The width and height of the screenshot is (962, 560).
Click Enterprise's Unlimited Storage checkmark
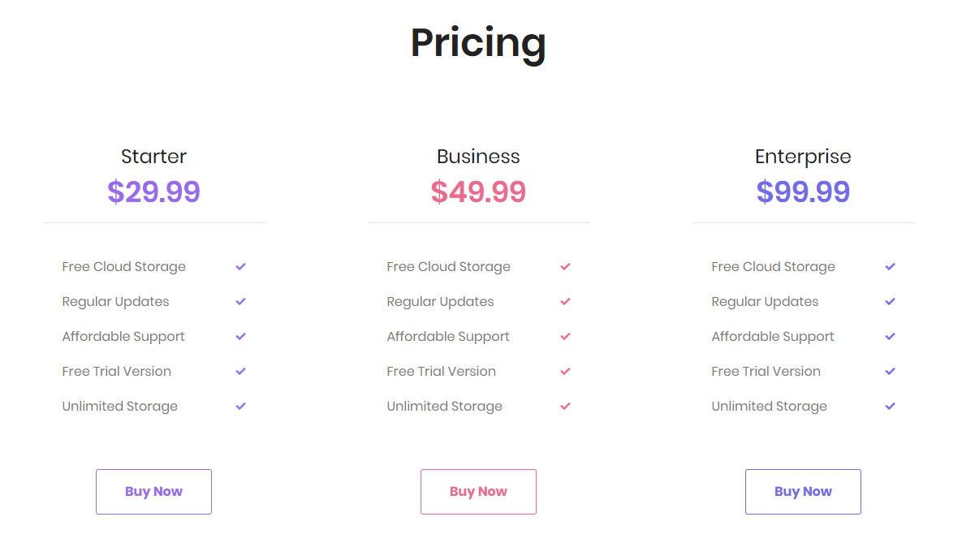click(890, 406)
